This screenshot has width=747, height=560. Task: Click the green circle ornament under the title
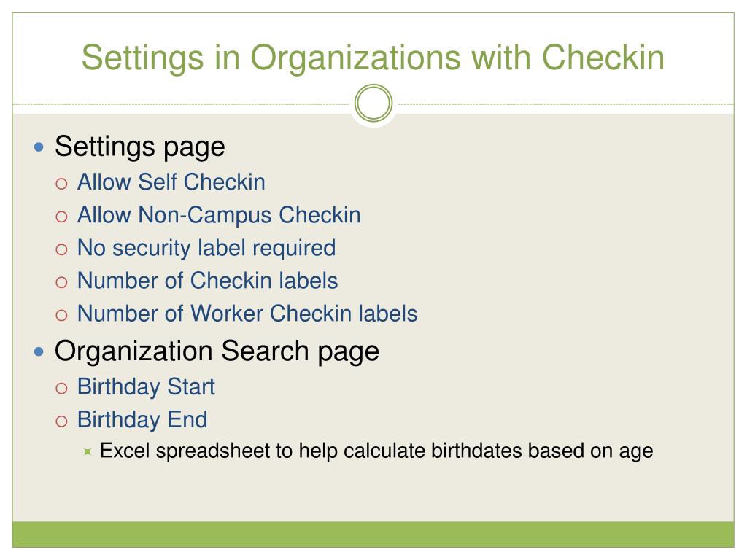[x=373, y=103]
